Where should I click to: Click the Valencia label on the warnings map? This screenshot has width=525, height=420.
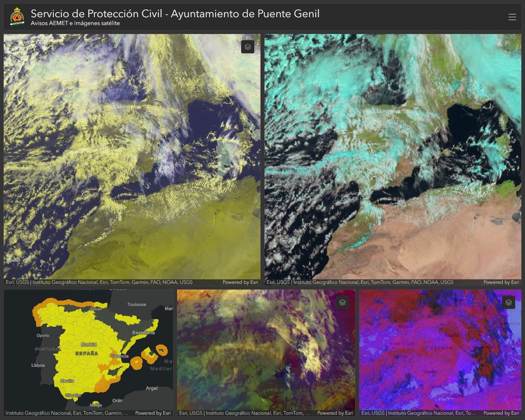120,356
